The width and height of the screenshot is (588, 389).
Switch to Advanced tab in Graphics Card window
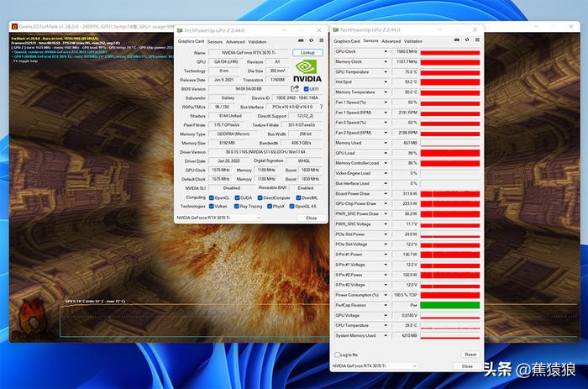tap(235, 41)
